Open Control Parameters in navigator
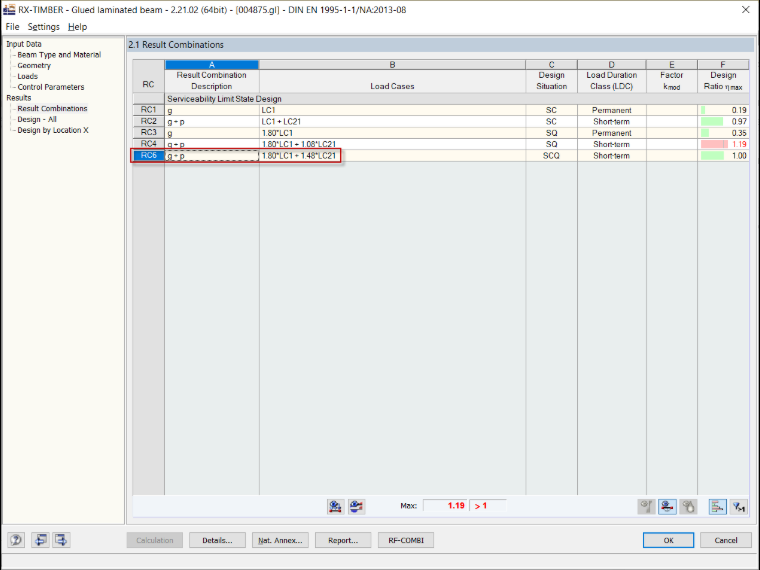 pyautogui.click(x=51, y=87)
